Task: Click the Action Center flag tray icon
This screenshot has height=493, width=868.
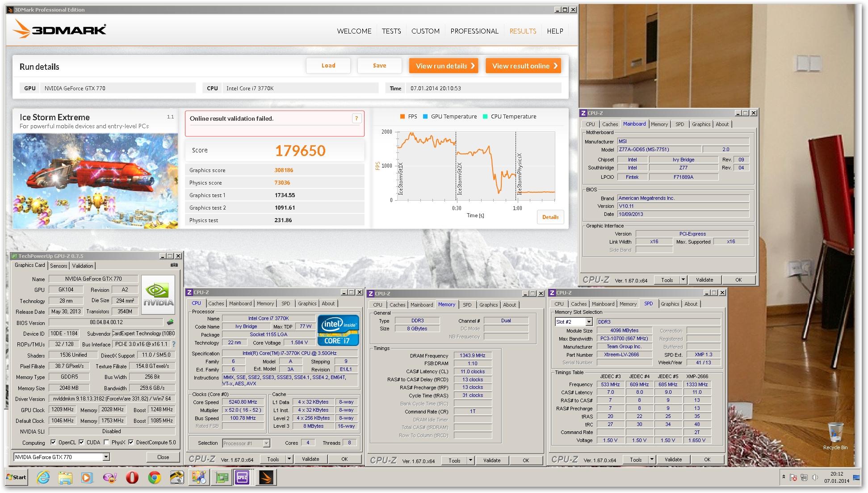Action: coord(794,478)
